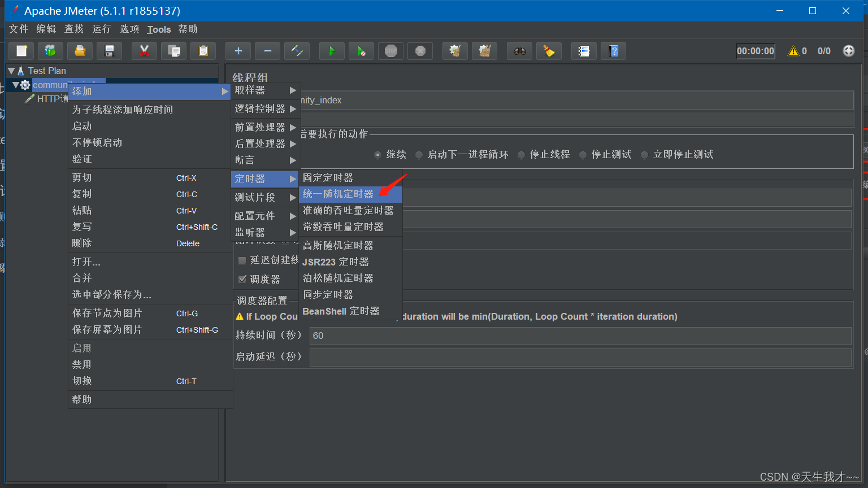Open the Function Helper toolbar icon
The height and width of the screenshot is (488, 868).
(584, 51)
